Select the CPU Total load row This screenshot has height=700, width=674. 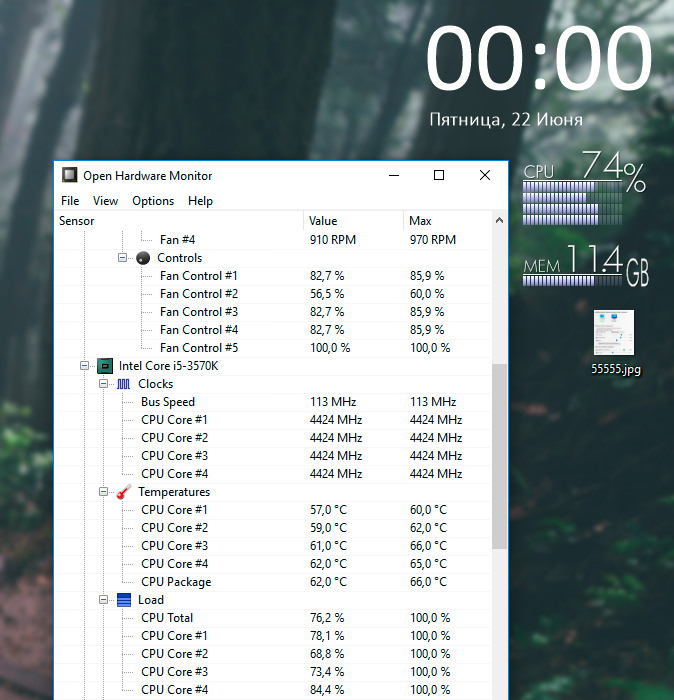click(273, 618)
